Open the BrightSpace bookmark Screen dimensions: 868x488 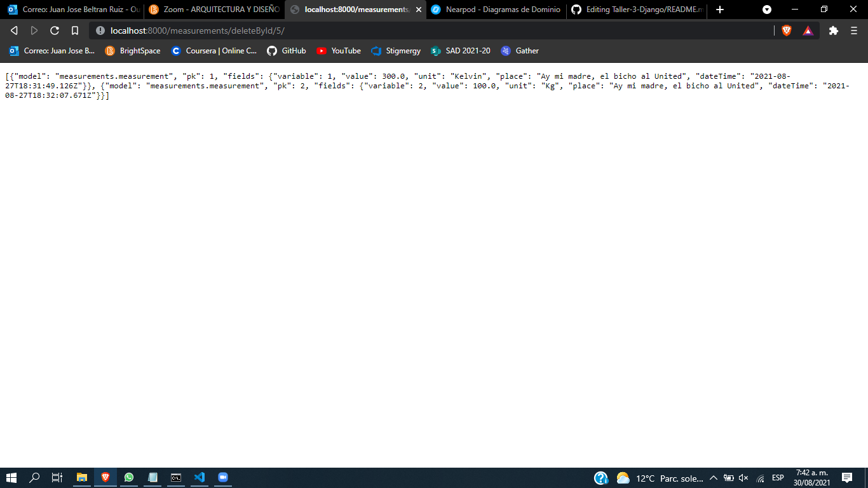click(x=133, y=51)
